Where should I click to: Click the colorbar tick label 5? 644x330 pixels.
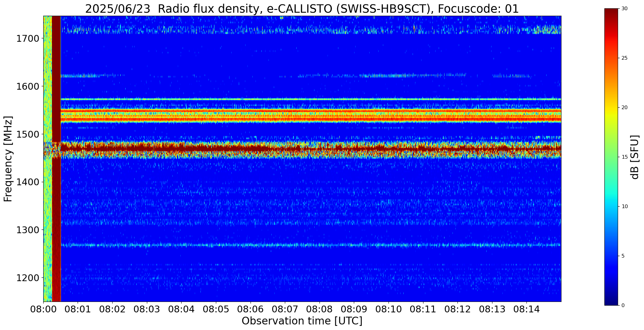coord(623,256)
